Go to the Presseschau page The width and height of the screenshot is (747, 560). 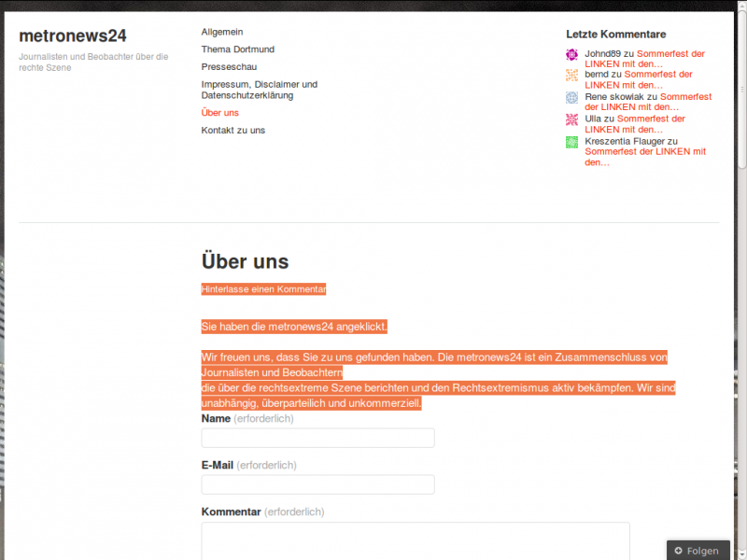(229, 67)
